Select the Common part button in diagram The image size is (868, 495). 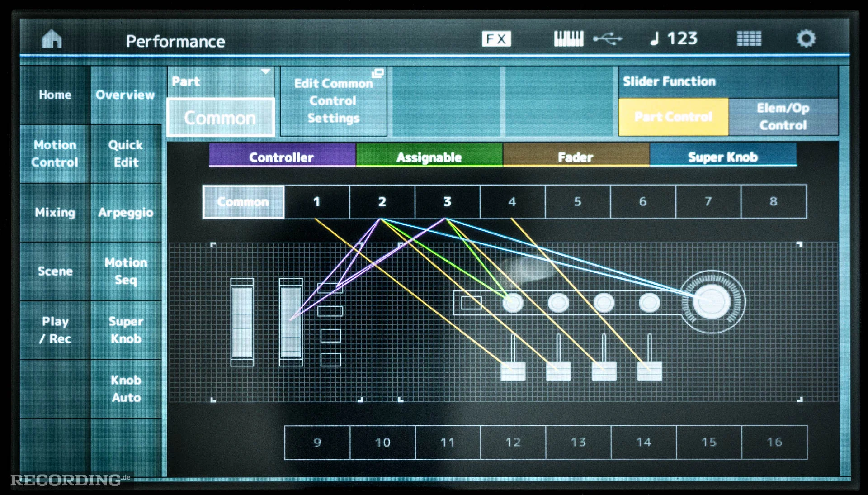coord(243,202)
